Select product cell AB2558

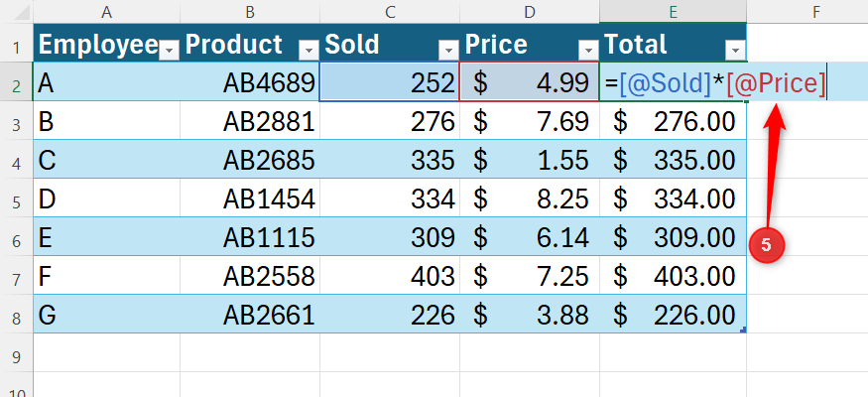(250, 275)
